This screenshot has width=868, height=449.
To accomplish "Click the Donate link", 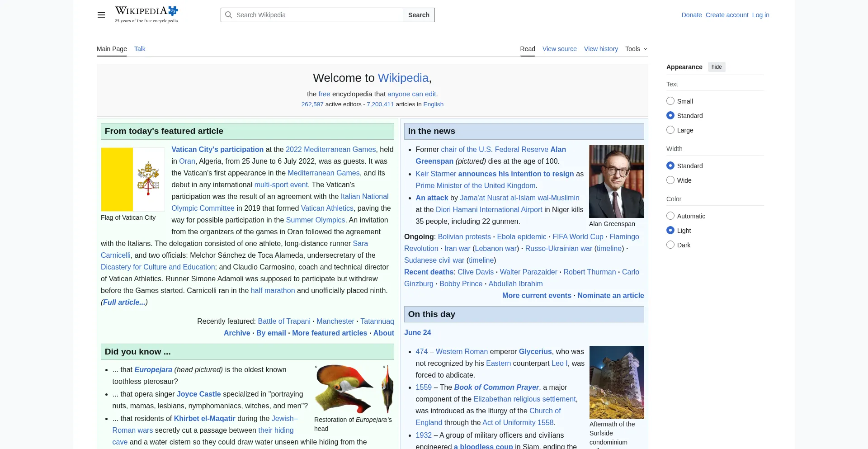I will click(x=692, y=15).
